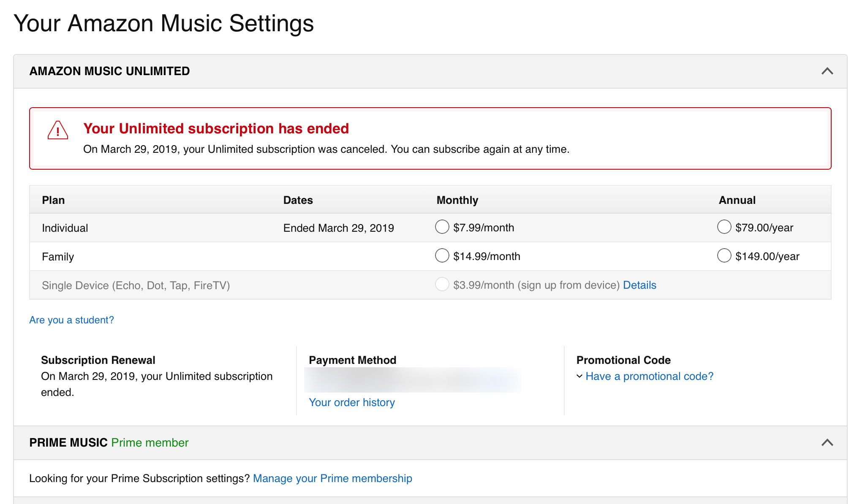The height and width of the screenshot is (504, 865).
Task: Collapse the Prime Music section chevron
Action: tap(827, 442)
